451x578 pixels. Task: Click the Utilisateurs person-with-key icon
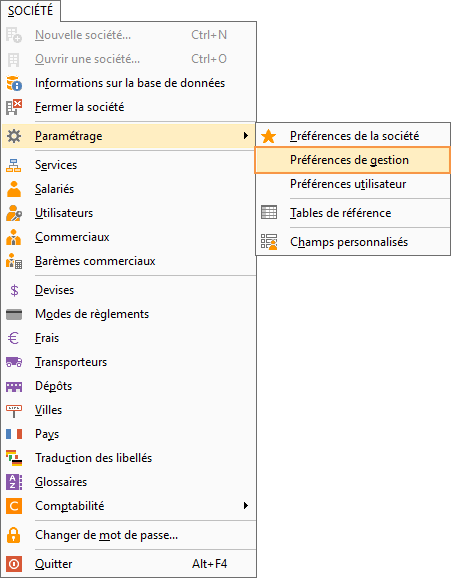[14, 213]
